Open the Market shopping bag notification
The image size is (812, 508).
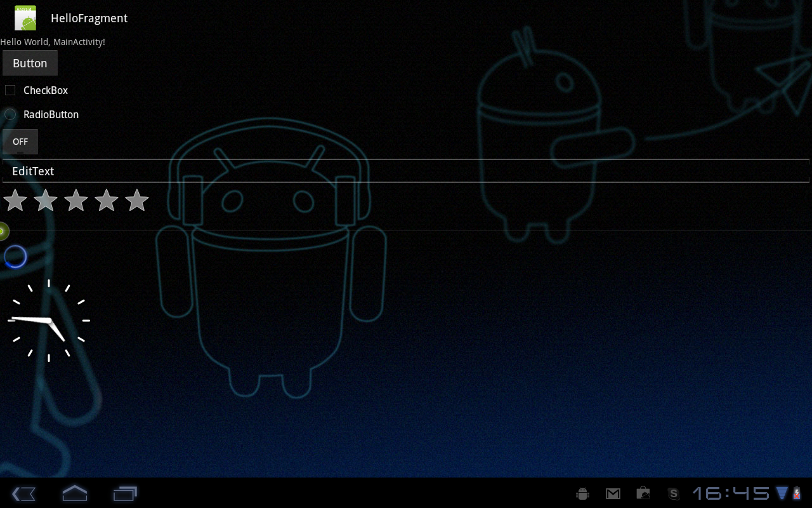(643, 493)
